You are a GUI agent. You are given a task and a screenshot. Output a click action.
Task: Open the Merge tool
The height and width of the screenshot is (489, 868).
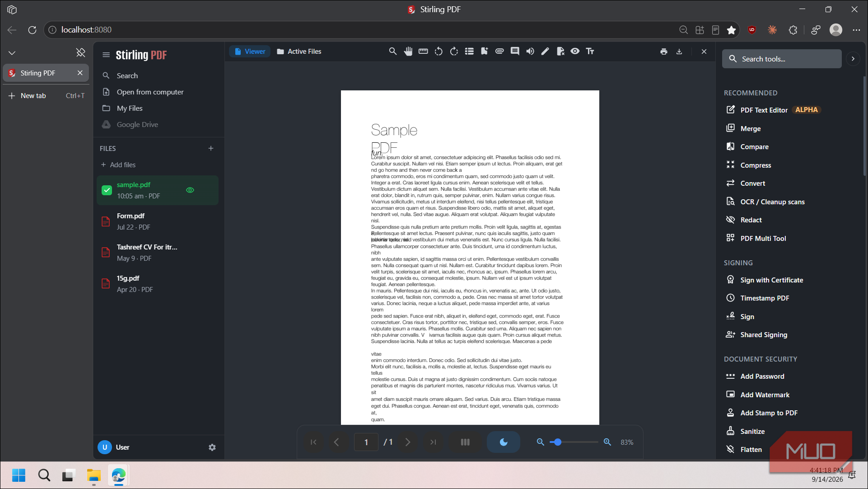[751, 129]
